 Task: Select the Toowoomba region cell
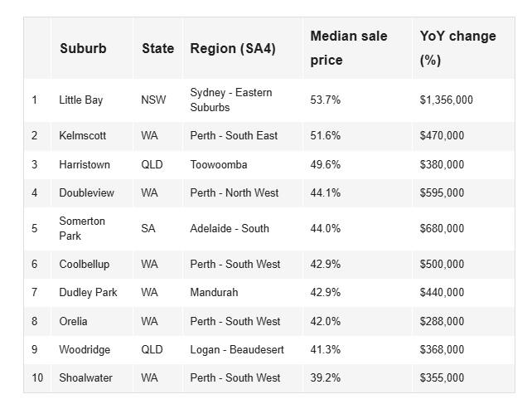(x=219, y=164)
